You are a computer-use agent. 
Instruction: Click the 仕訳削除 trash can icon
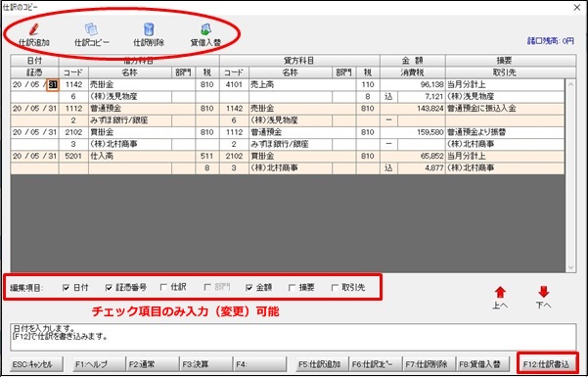point(149,29)
